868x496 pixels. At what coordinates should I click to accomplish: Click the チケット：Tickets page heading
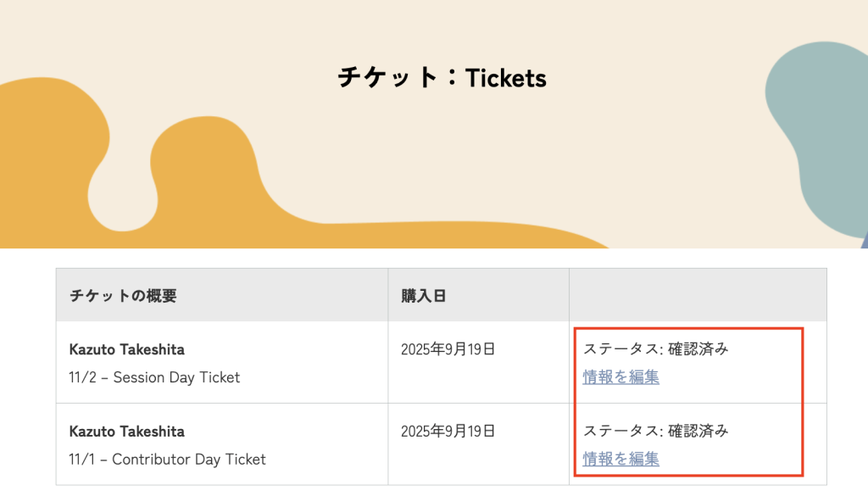coord(442,77)
